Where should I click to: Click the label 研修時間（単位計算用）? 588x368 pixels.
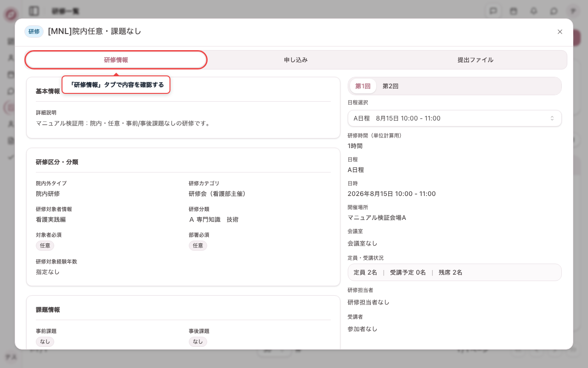(x=376, y=136)
